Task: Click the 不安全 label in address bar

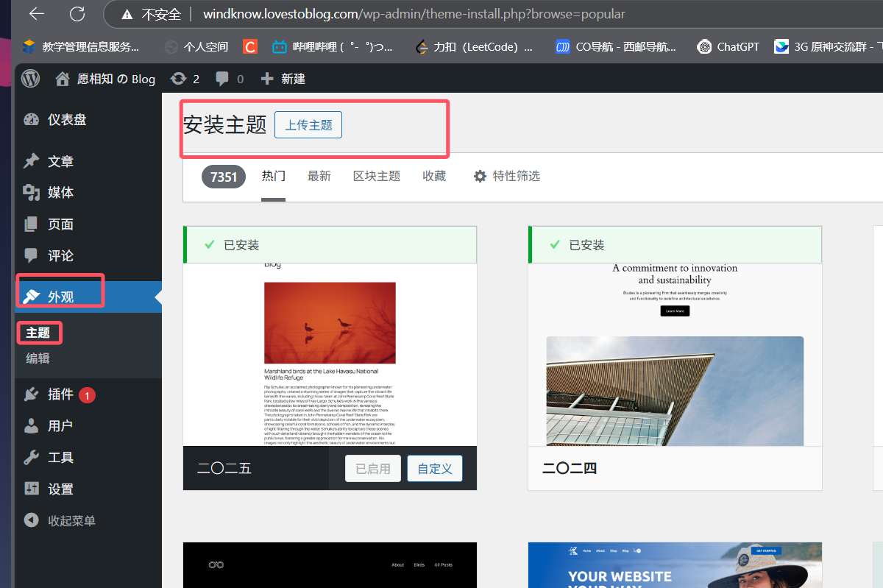Action: coord(161,14)
